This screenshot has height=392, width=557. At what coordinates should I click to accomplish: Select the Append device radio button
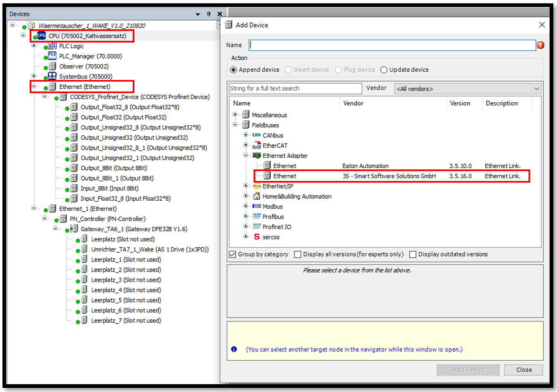(233, 70)
